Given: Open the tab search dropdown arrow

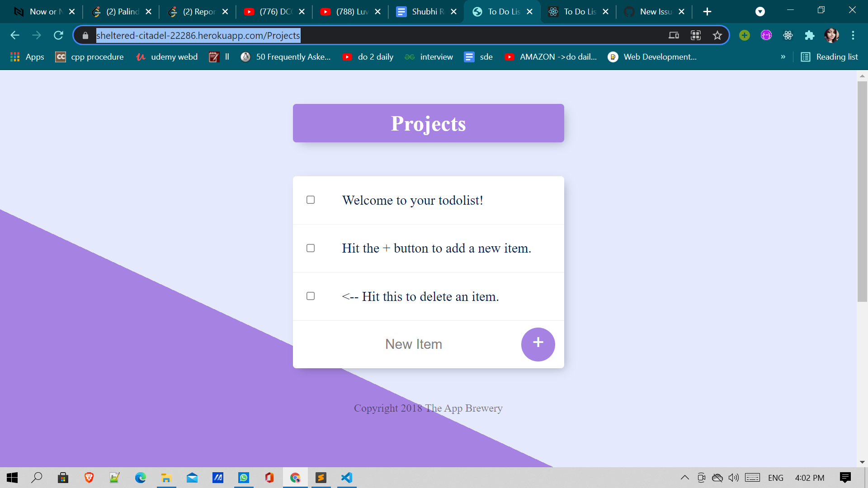Looking at the screenshot, I should coord(760,12).
